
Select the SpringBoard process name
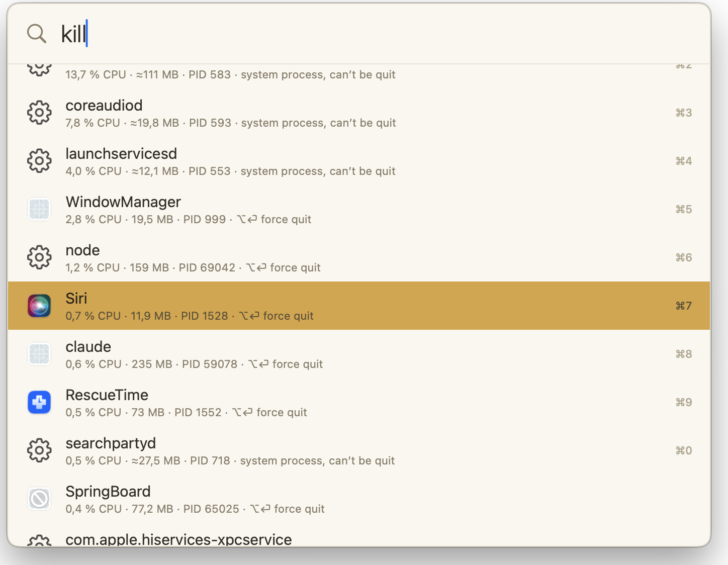[108, 492]
